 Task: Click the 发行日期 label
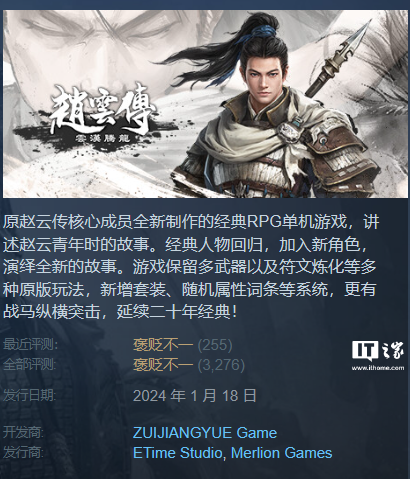(30, 396)
